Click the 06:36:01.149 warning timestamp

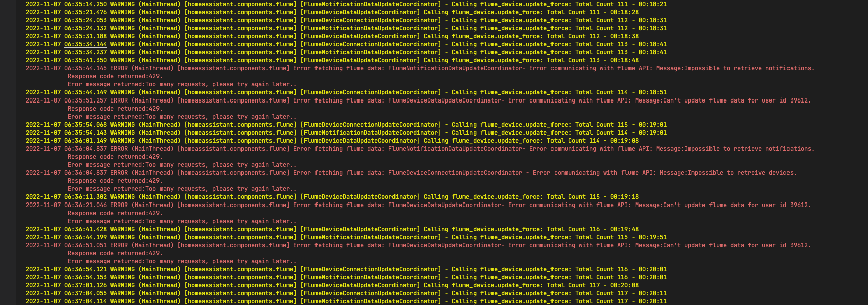[86, 141]
